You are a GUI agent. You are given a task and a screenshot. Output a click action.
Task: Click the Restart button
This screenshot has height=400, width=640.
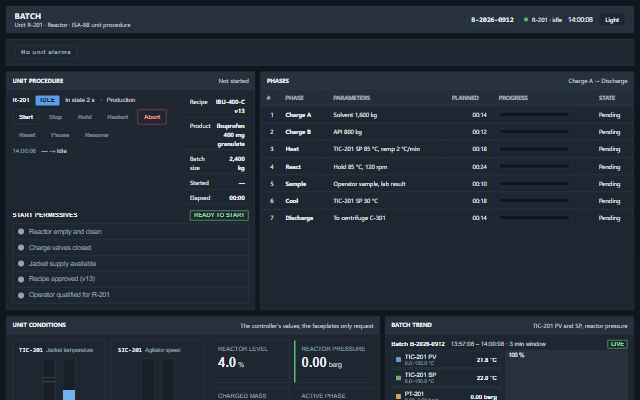tap(118, 117)
